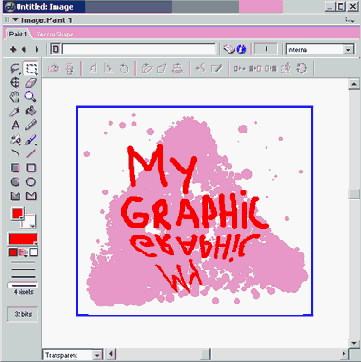The width and height of the screenshot is (361, 362).
Task: Select the Filled Rectangle tool
Action: (15, 168)
